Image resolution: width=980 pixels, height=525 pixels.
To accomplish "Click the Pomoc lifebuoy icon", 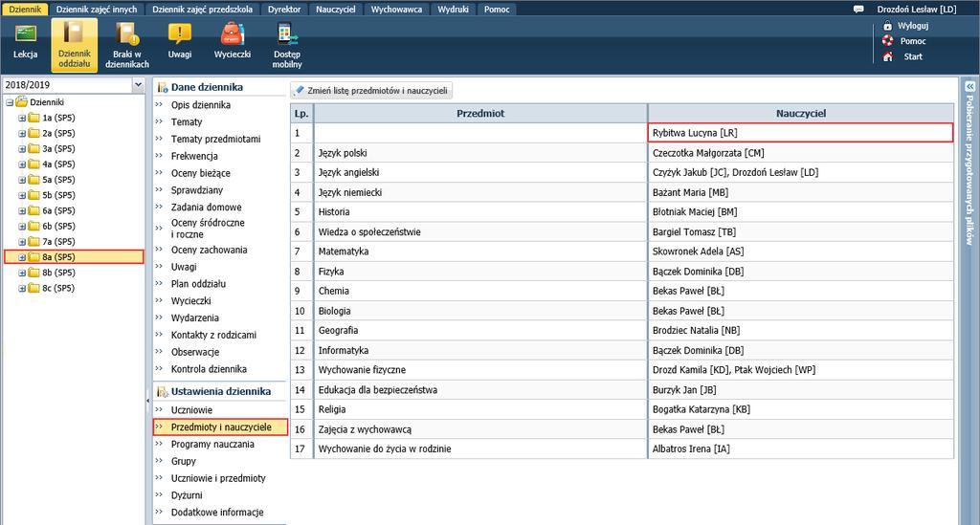I will 887,40.
